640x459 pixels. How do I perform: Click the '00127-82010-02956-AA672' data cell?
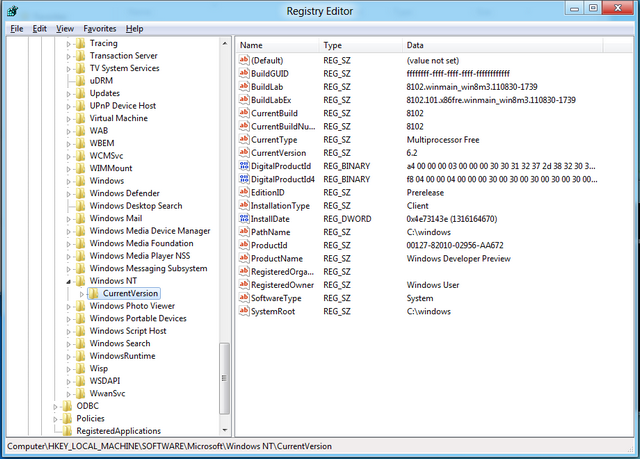455,245
